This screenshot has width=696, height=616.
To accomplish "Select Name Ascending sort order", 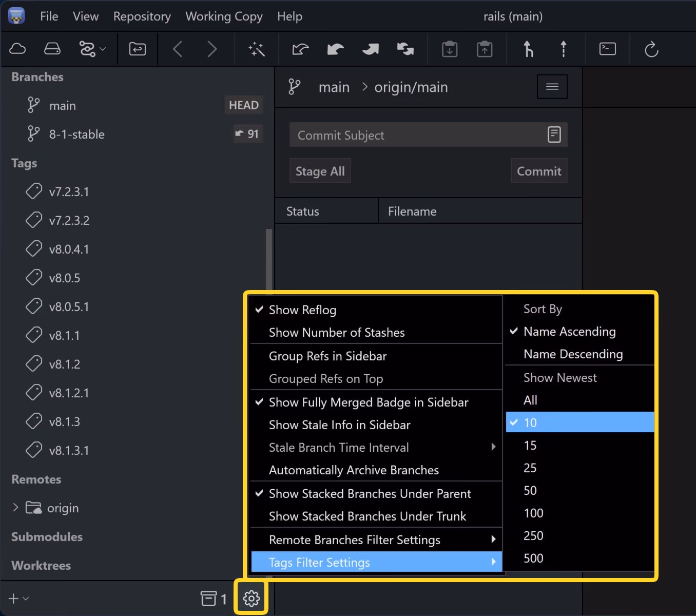I will pyautogui.click(x=580, y=332).
